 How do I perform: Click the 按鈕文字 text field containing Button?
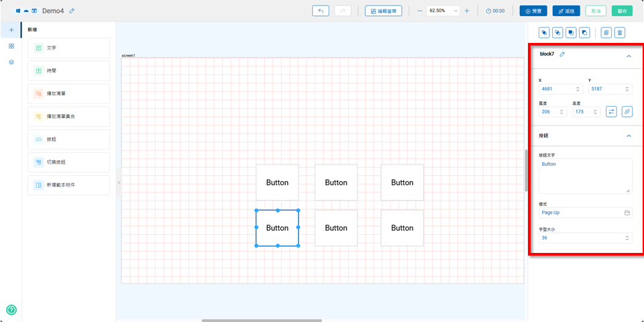tap(585, 176)
